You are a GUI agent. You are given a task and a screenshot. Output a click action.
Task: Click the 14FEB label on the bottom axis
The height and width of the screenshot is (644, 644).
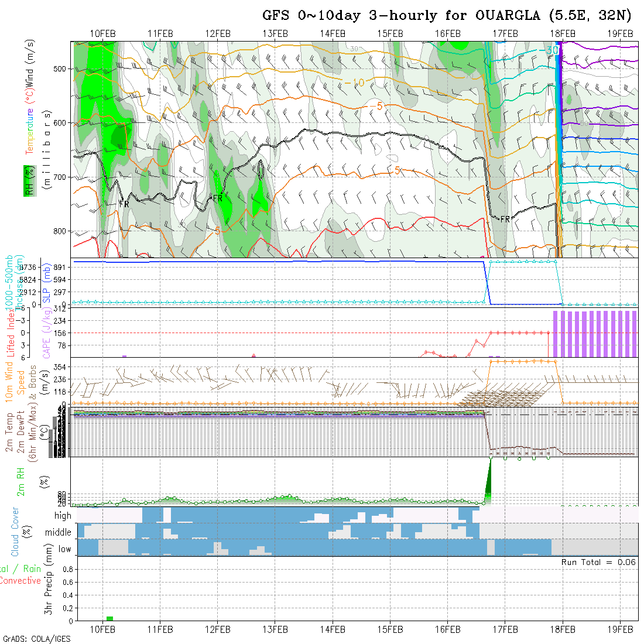pos(333,629)
